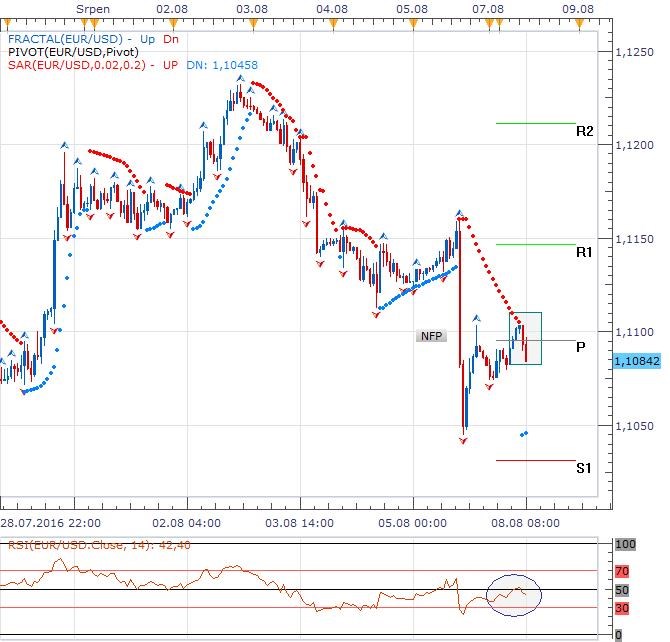Viewport: 670px width, 642px height.
Task: Click the P pivot level label
Action: click(581, 347)
